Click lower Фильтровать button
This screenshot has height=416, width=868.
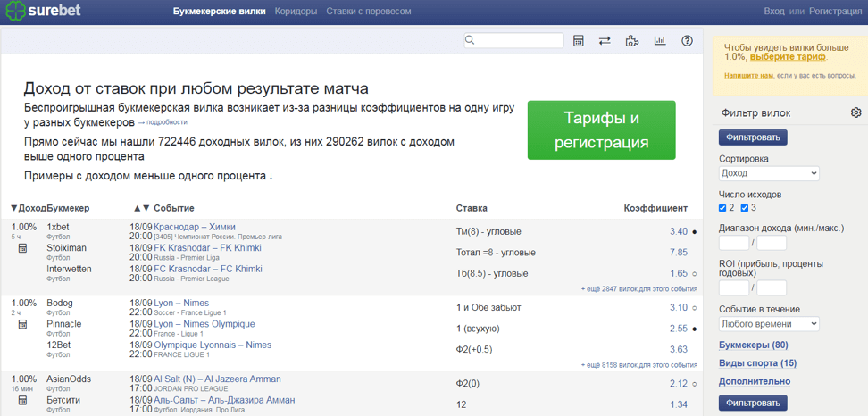point(753,403)
